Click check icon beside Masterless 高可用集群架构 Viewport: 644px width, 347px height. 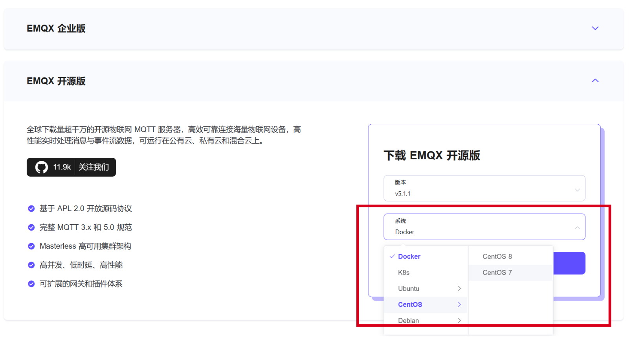pos(31,246)
